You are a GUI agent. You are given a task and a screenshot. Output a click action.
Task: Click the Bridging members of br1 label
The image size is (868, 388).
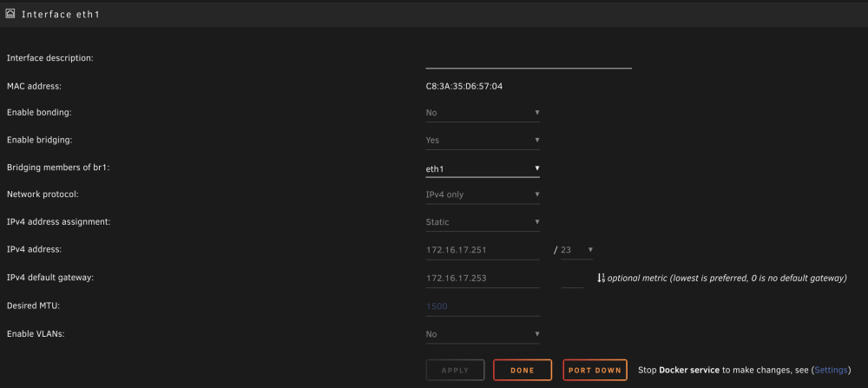58,168
